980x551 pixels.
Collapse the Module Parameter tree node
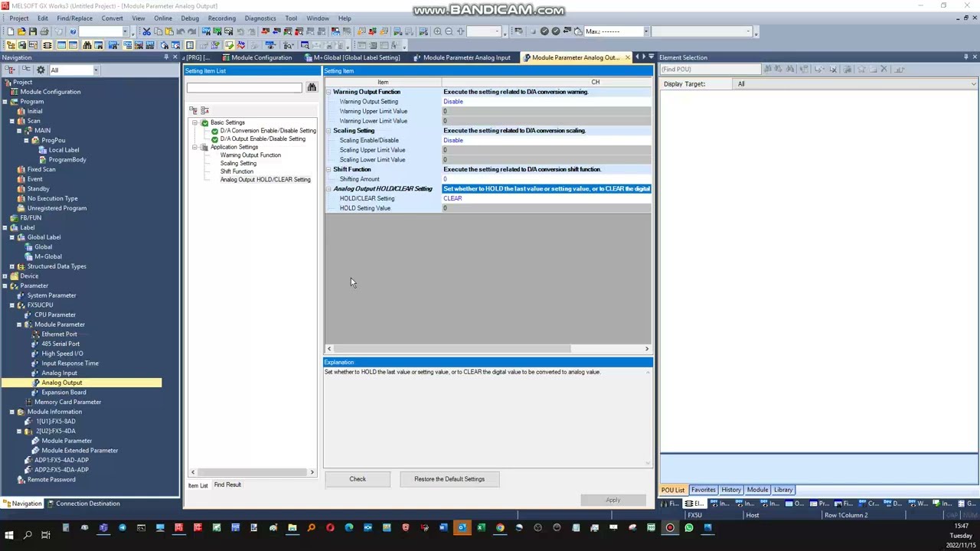[19, 324]
